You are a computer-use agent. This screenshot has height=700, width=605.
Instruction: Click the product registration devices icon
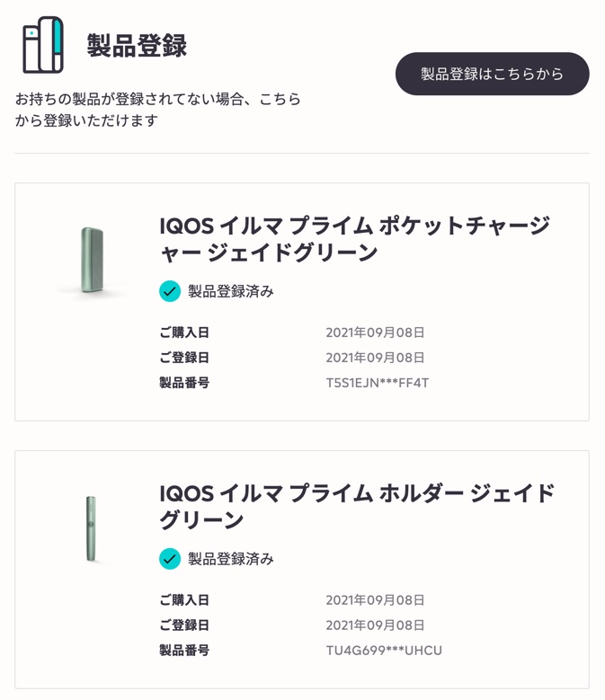(43, 45)
